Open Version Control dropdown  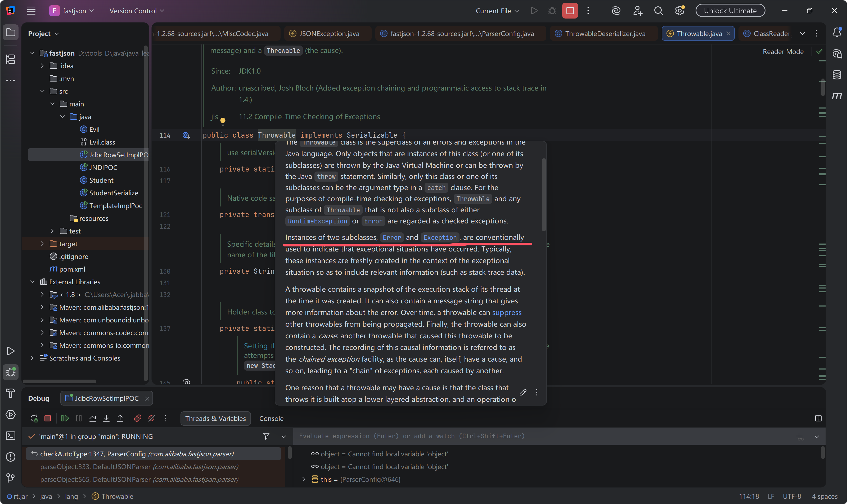[x=137, y=11]
